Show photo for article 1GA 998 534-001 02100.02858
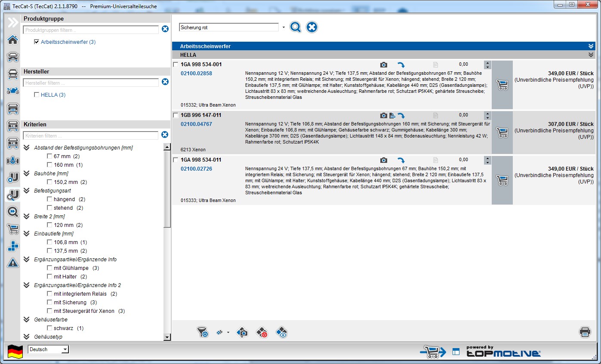 [384, 65]
